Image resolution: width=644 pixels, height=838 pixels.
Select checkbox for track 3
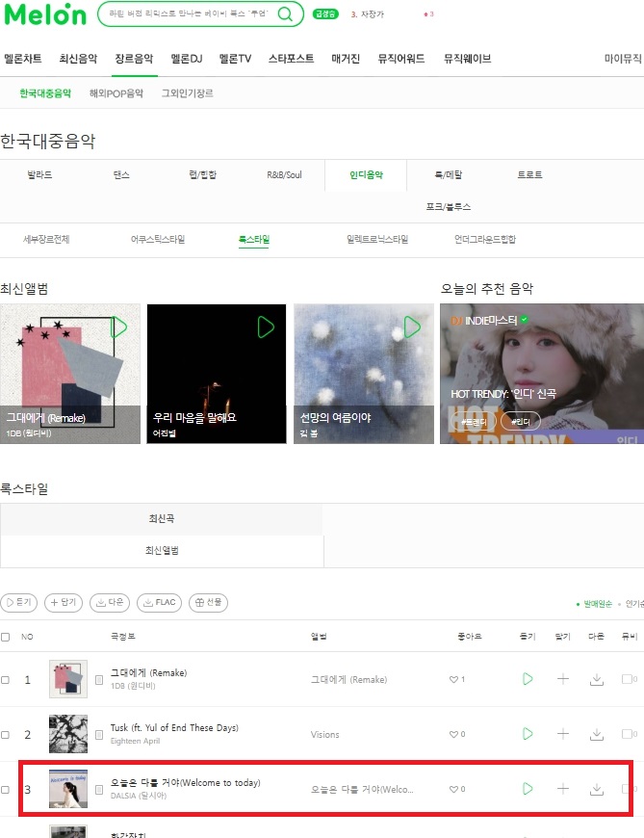[x=6, y=790]
